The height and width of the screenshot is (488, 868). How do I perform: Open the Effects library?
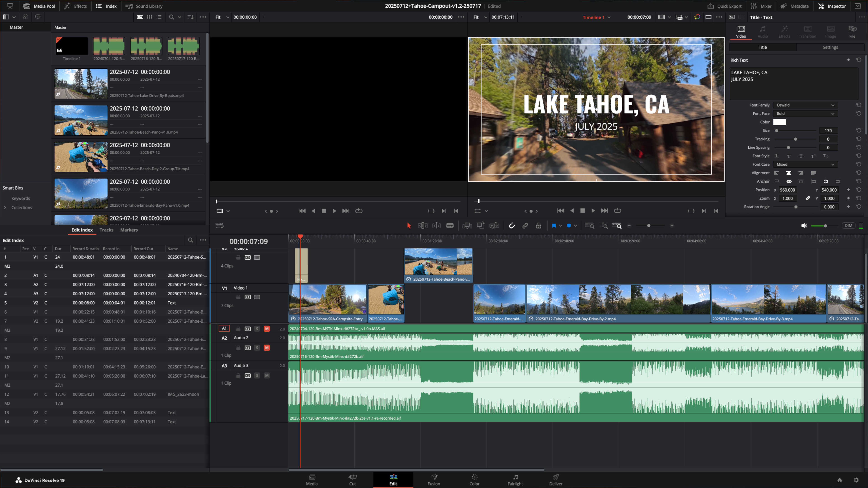[75, 6]
